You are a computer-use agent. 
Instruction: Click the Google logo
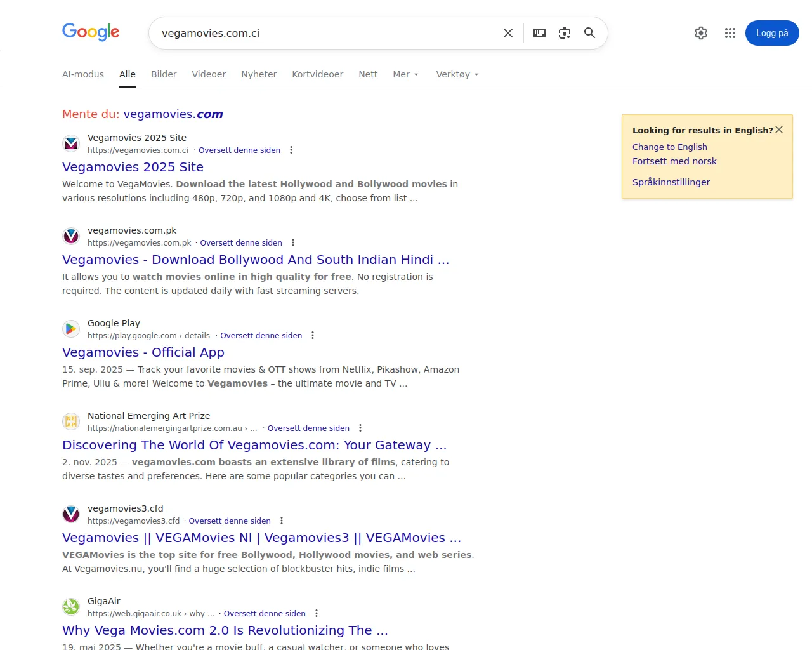[91, 32]
